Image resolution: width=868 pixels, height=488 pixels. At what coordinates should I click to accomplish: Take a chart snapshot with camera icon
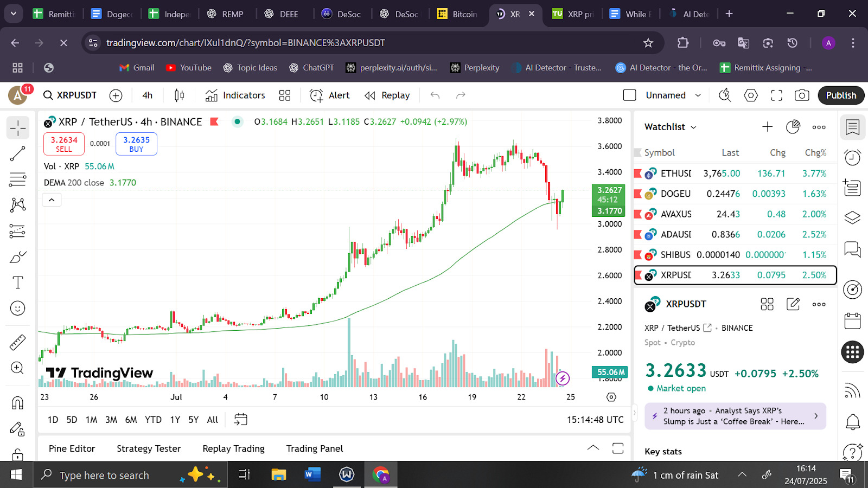point(802,95)
